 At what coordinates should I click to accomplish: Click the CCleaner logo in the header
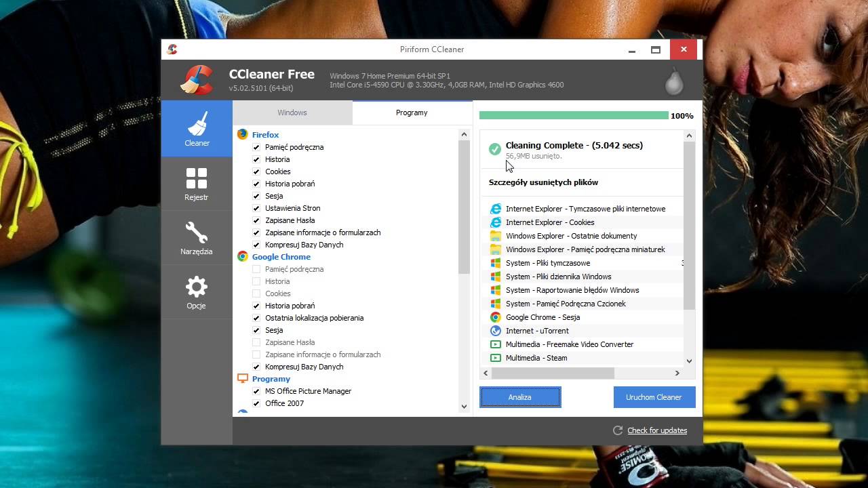coord(197,79)
